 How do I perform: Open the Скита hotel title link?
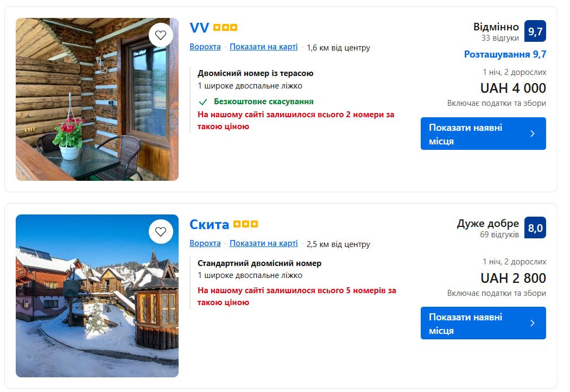pos(209,224)
